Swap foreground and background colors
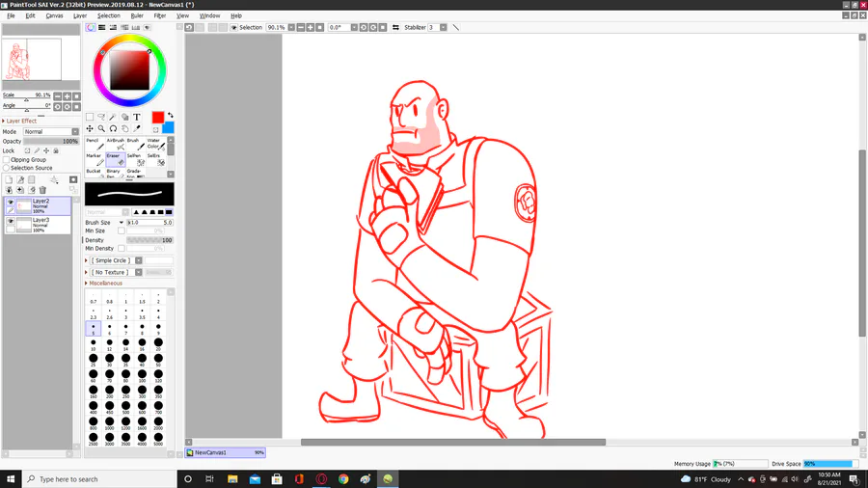 [171, 115]
